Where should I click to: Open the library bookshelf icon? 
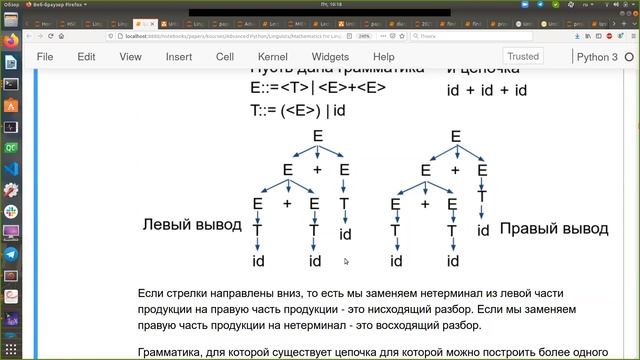[x=588, y=36]
